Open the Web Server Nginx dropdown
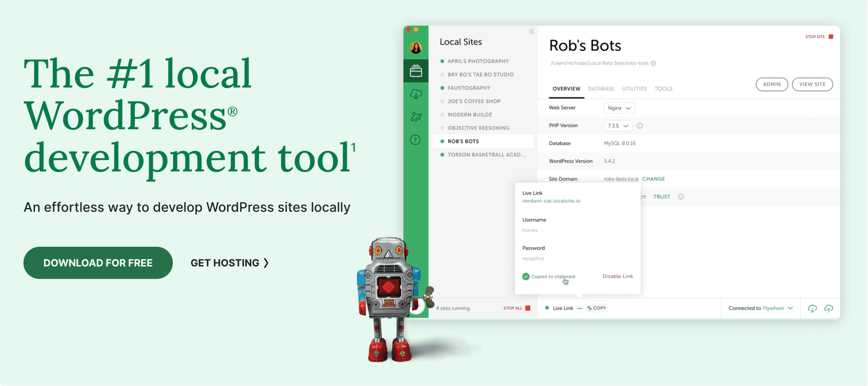This screenshot has height=386, width=868. coord(619,108)
